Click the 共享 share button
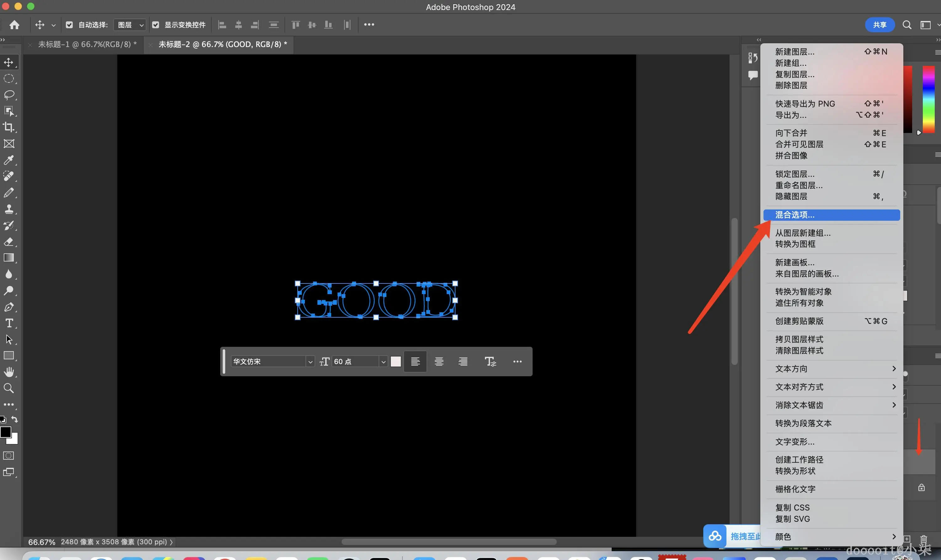Viewport: 941px width, 560px height. pyautogui.click(x=880, y=25)
